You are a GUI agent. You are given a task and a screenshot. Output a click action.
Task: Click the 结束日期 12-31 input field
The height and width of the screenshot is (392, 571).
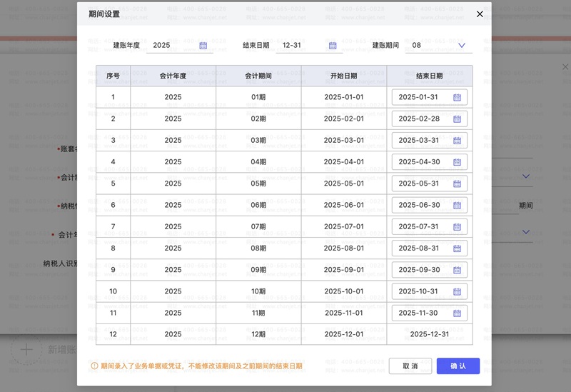click(x=309, y=46)
